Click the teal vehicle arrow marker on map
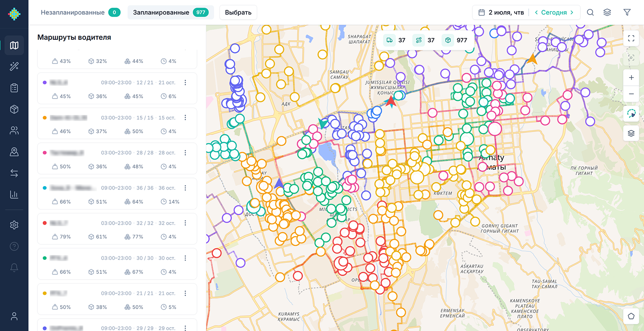The image size is (644, 331). pos(324,123)
